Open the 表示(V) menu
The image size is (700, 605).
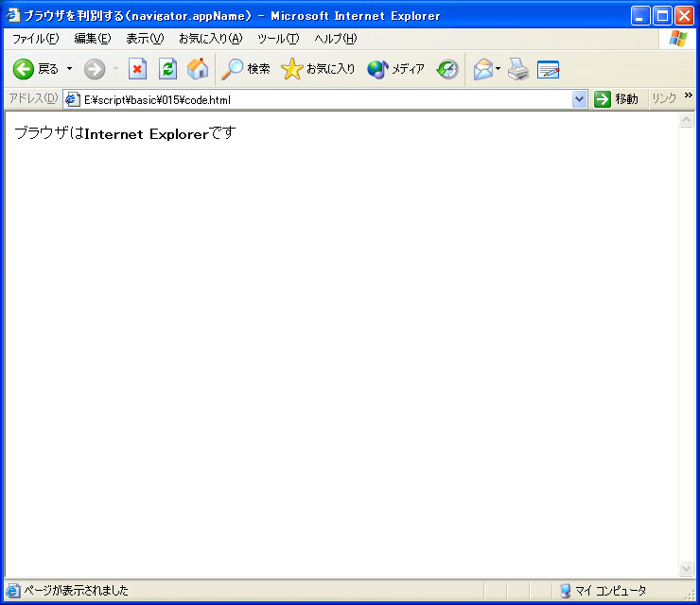[x=145, y=39]
